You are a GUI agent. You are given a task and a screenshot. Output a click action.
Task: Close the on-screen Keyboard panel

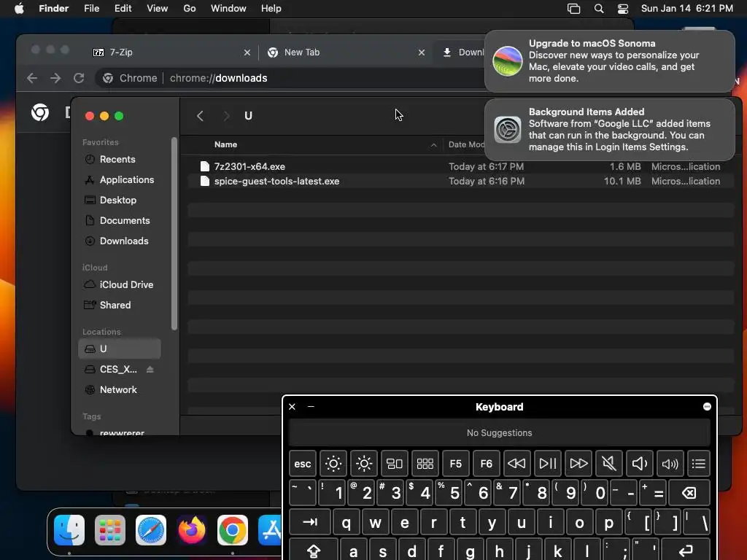292,407
